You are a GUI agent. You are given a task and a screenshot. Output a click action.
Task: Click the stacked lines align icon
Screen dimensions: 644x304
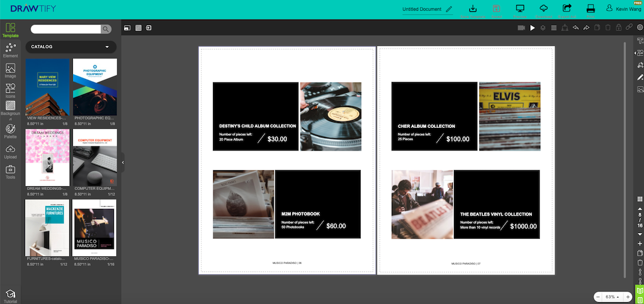click(x=553, y=28)
